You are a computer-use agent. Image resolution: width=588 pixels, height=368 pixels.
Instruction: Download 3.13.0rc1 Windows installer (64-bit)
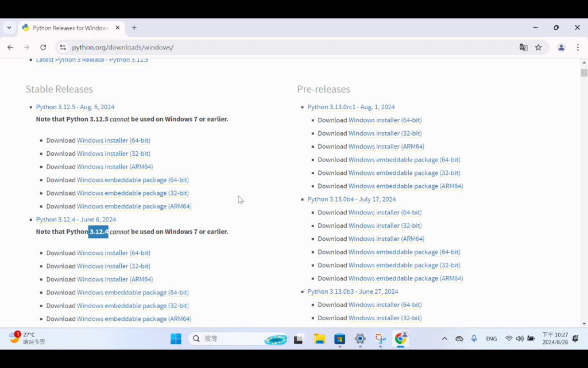click(385, 120)
